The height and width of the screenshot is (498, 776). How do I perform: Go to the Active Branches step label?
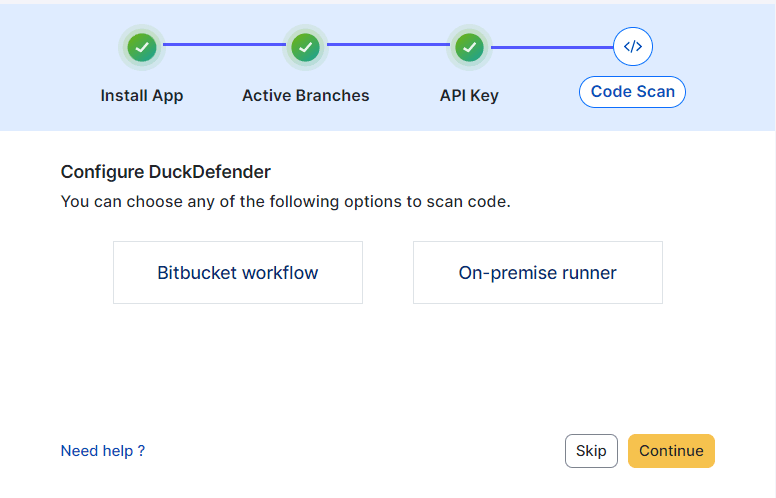(x=306, y=96)
